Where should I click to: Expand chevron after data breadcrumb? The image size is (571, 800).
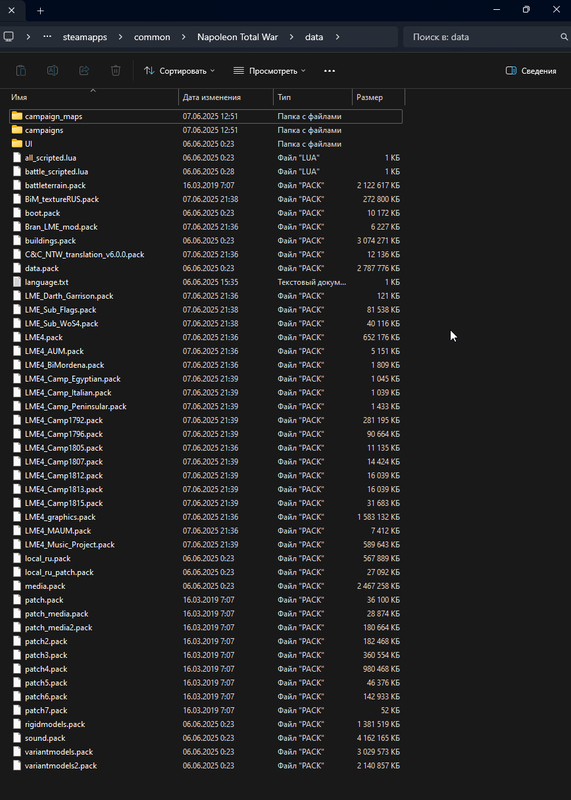337,37
